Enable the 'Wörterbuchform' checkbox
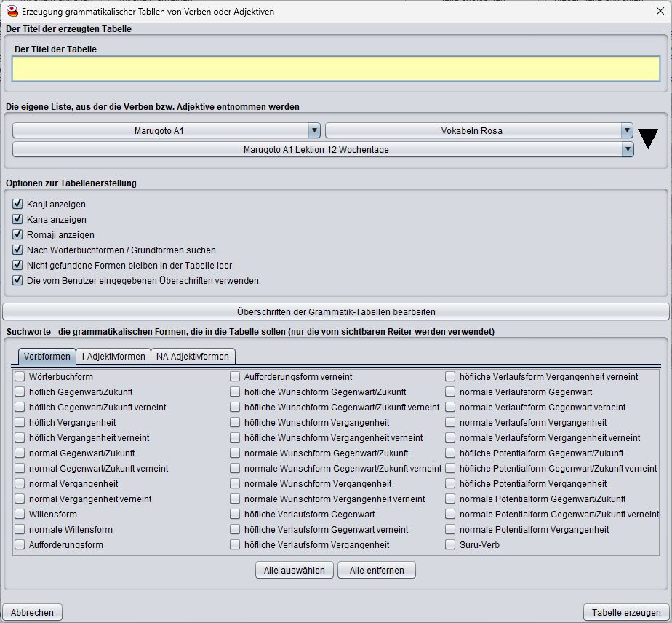 [20, 377]
